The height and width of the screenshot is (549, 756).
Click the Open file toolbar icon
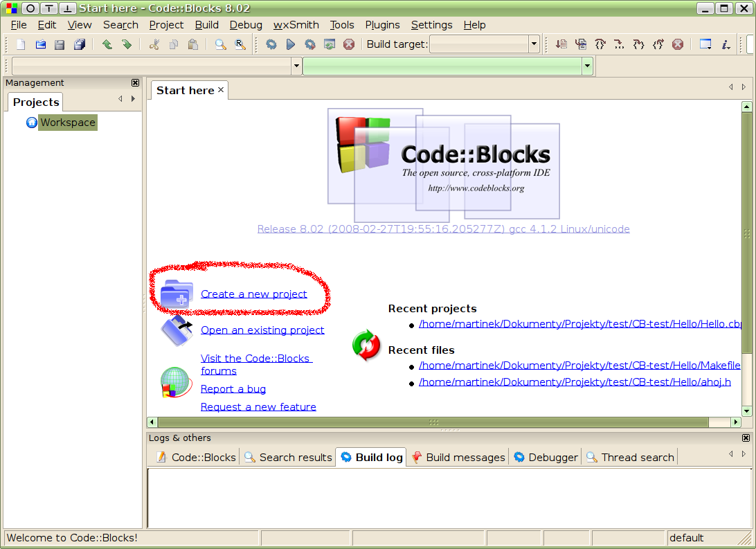40,44
